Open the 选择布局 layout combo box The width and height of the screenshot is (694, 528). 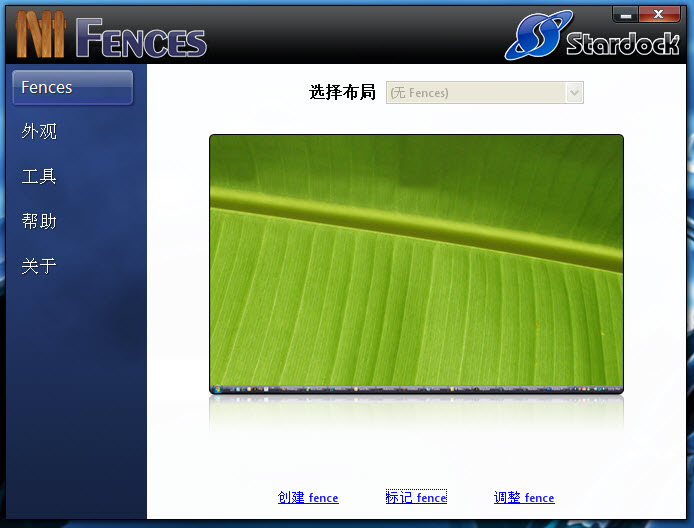(475, 93)
